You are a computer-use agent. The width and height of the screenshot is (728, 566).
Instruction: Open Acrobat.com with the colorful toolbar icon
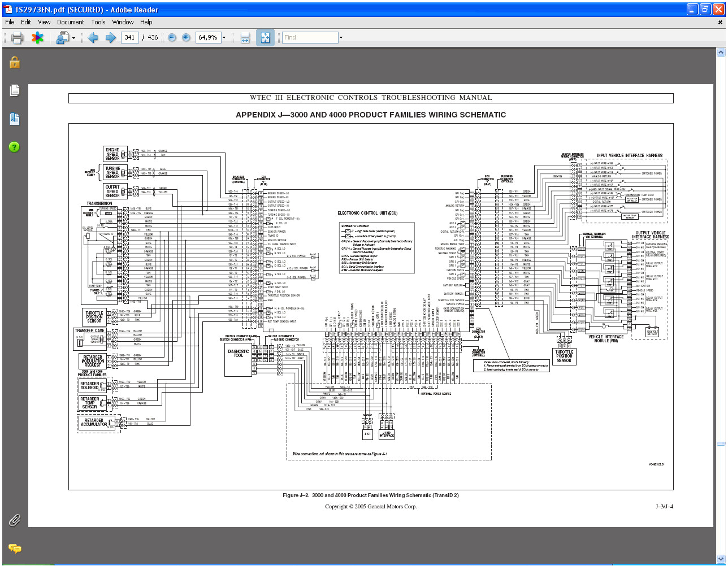[x=37, y=37]
